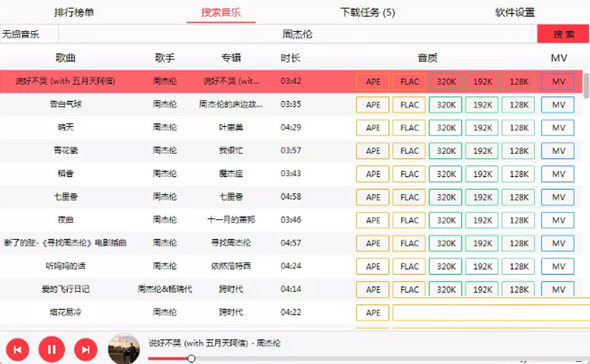Select the song 青花瓷
The image size is (590, 364).
click(65, 151)
